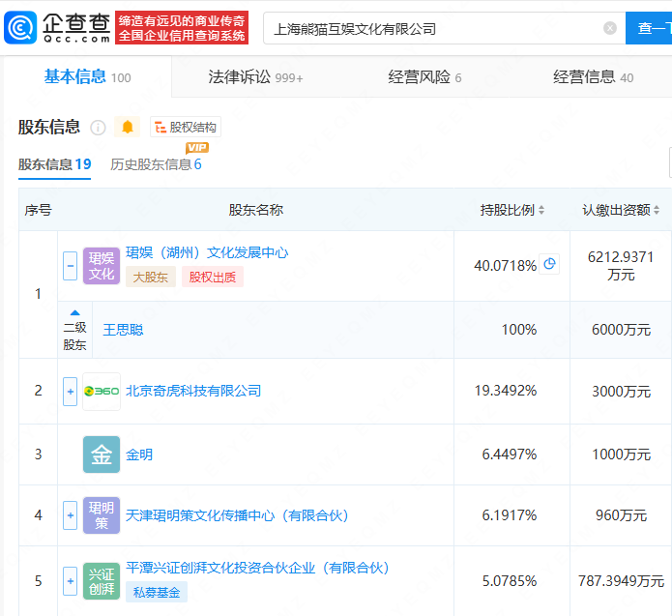Clear the search box with the X icon
This screenshot has width=672, height=616.
coord(609,28)
